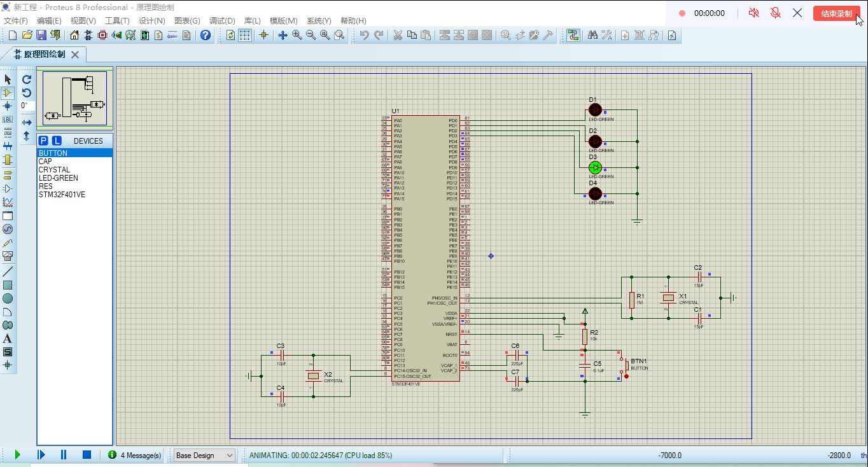
Task: Click the 结束录制 button
Action: point(836,13)
